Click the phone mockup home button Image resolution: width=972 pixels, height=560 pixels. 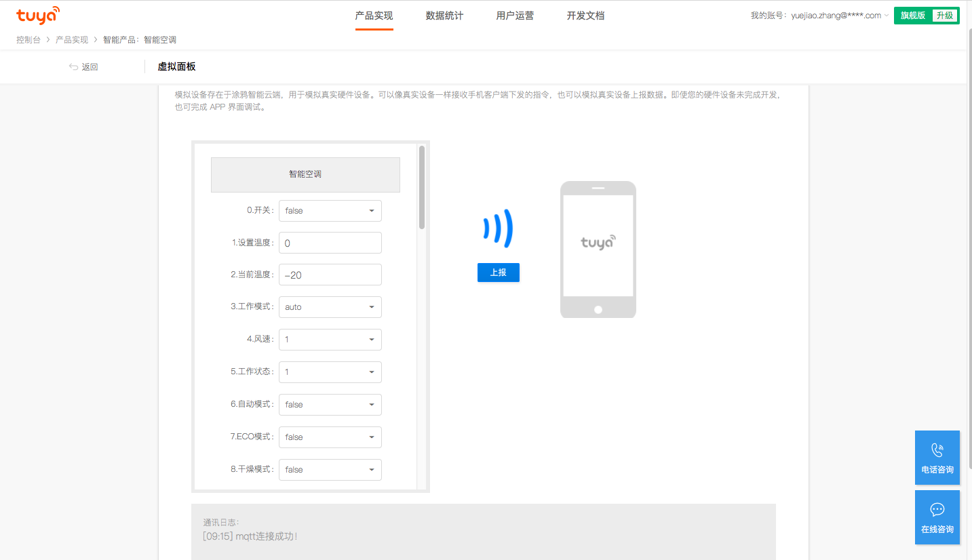[598, 310]
